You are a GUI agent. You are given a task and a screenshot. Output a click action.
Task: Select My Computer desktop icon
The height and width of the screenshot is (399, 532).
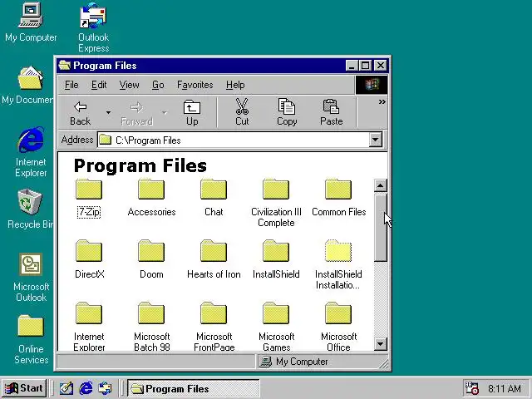point(31,22)
